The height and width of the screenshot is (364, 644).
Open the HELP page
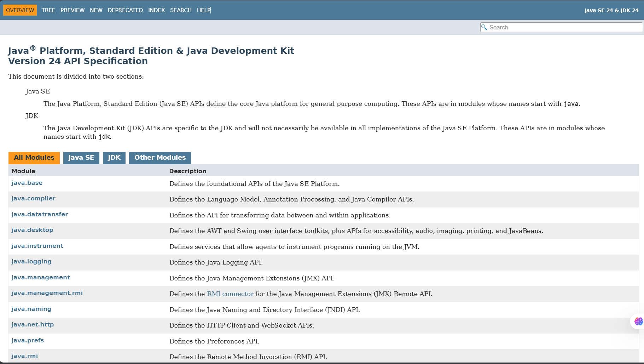pos(204,10)
